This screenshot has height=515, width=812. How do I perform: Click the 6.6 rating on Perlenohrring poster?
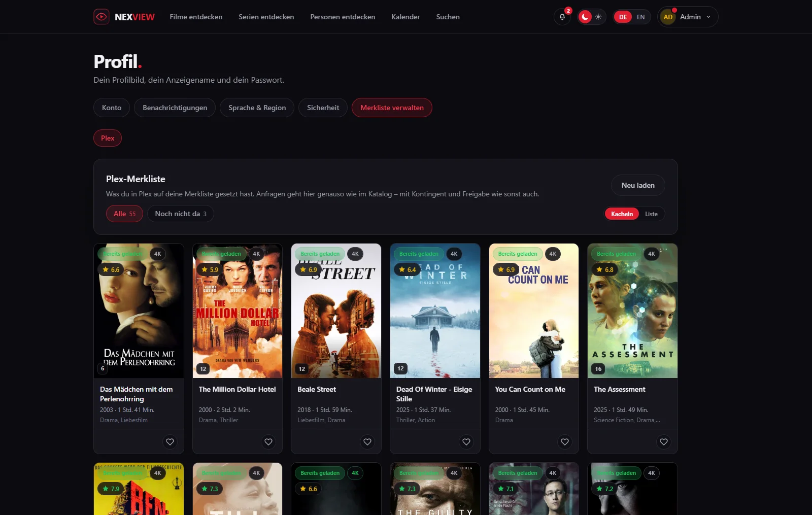click(111, 269)
